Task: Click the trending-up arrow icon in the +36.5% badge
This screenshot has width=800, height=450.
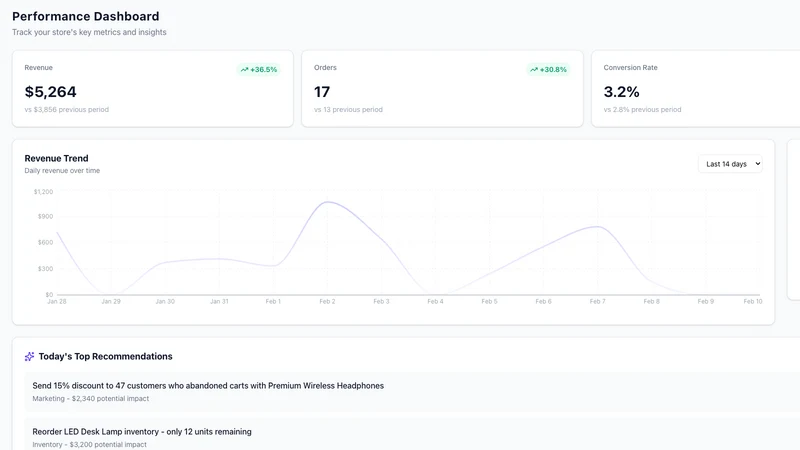Action: pos(244,69)
